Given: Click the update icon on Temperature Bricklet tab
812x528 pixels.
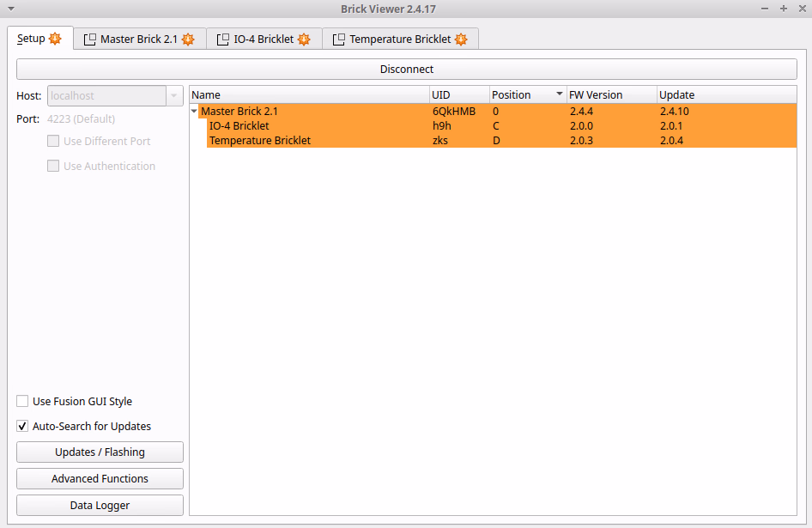Looking at the screenshot, I should point(461,39).
